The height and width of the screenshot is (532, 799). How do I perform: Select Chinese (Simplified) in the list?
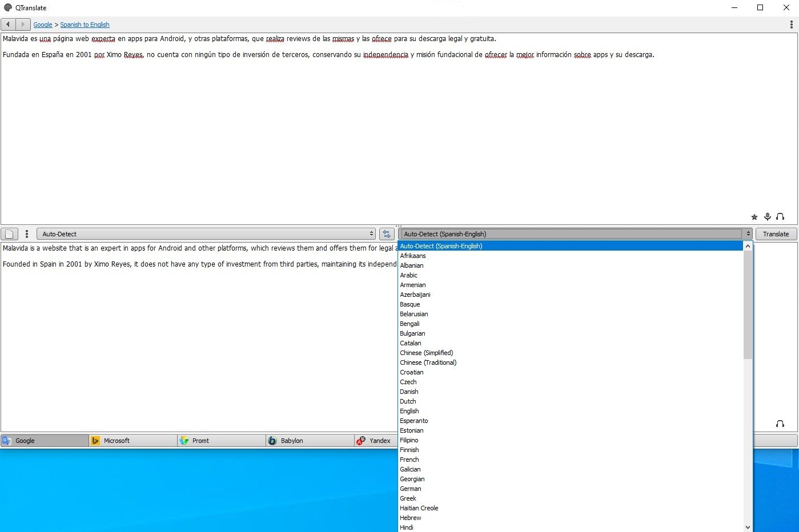[571, 353]
